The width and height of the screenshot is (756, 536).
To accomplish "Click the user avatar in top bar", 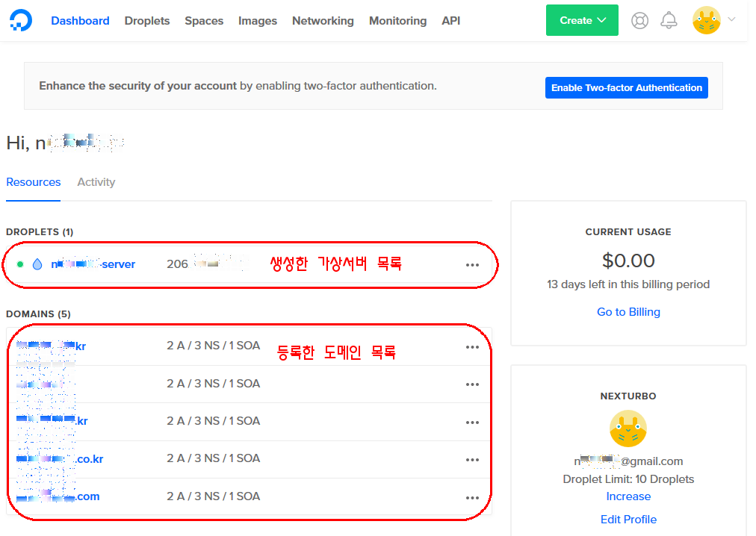I will pyautogui.click(x=706, y=20).
